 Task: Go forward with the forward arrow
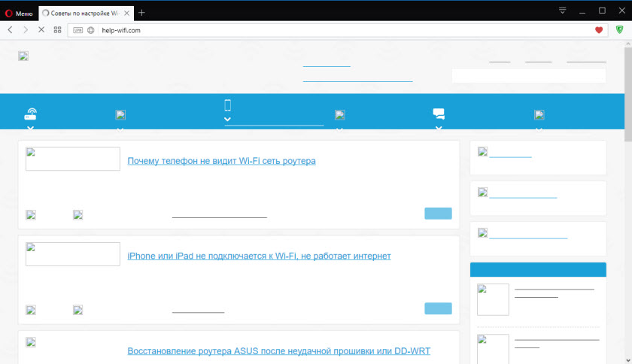click(x=26, y=30)
